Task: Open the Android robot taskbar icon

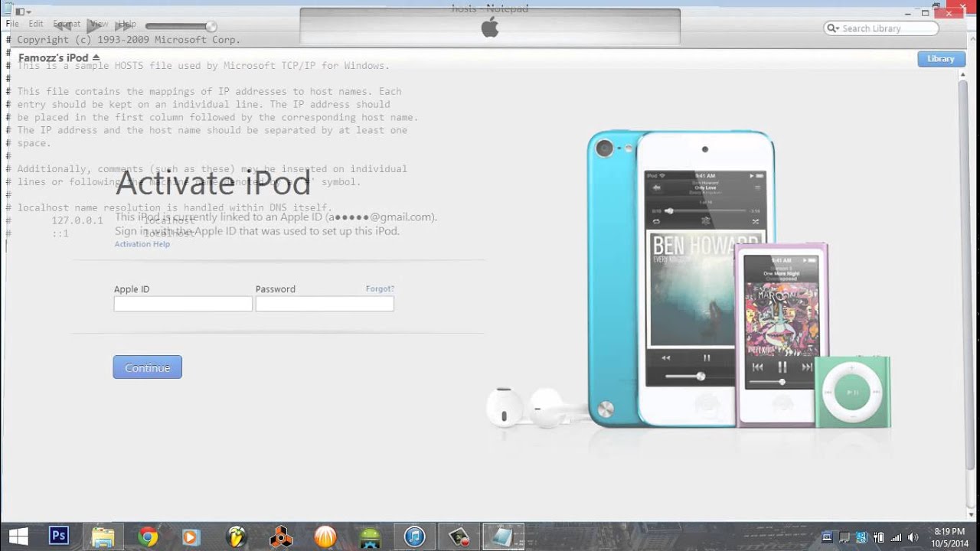Action: (370, 536)
